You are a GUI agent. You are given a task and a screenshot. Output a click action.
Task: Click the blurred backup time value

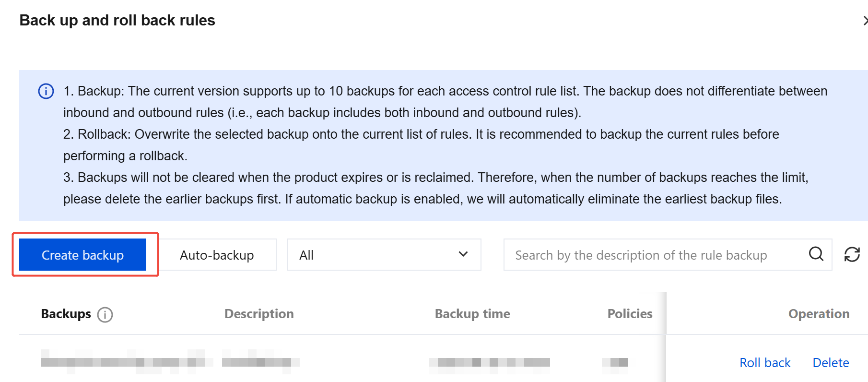click(x=490, y=362)
